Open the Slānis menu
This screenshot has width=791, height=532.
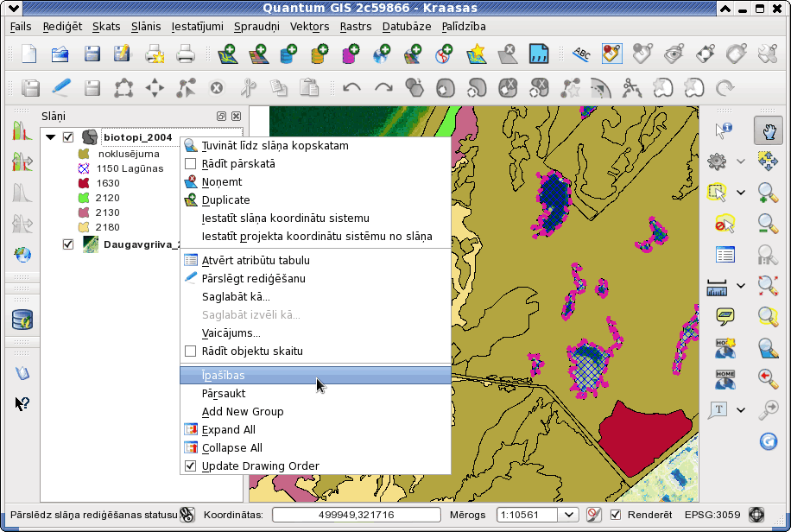(146, 27)
